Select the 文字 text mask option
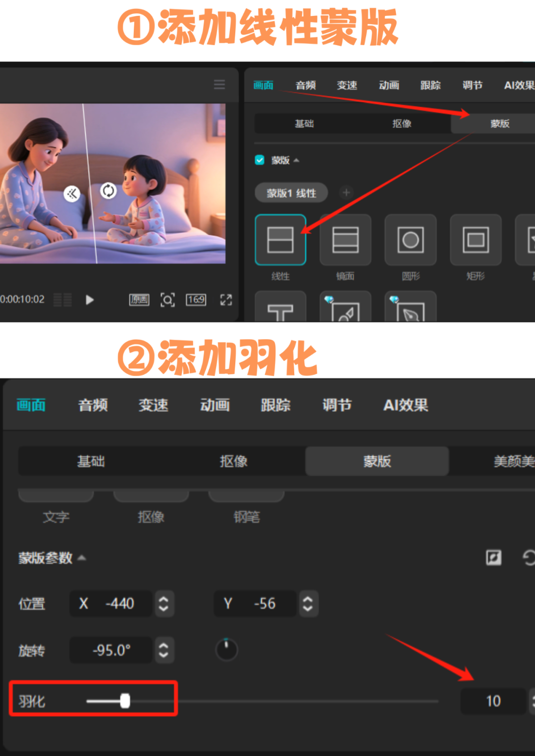The width and height of the screenshot is (535, 756). pos(55,495)
